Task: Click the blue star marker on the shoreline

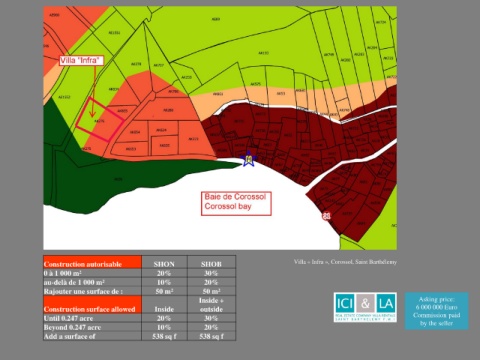Action: pyautogui.click(x=248, y=159)
